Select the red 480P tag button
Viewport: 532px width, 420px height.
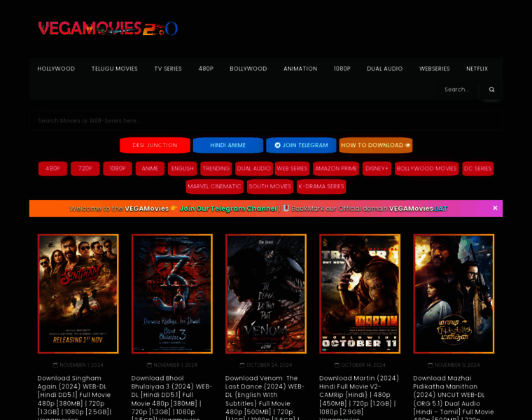[52, 169]
